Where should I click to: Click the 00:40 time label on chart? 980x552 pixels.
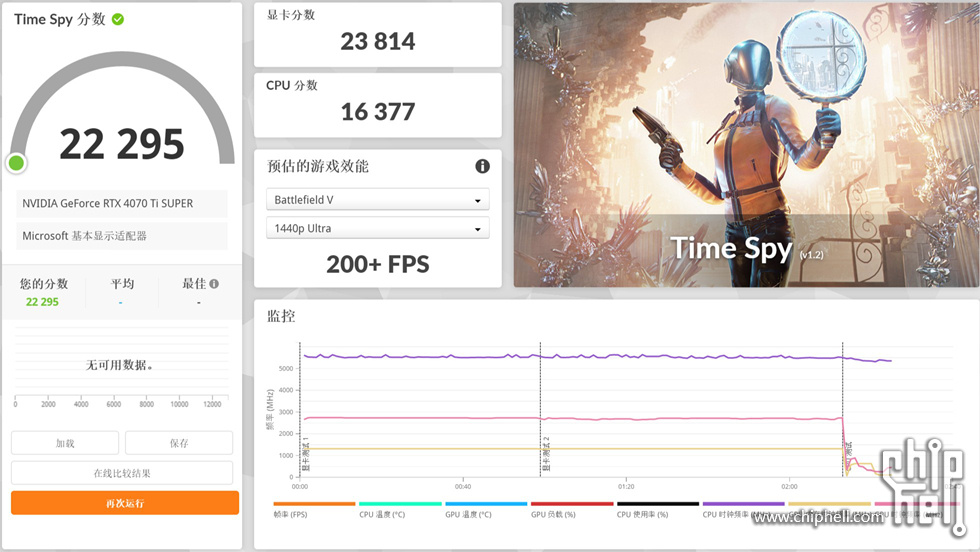(x=463, y=486)
